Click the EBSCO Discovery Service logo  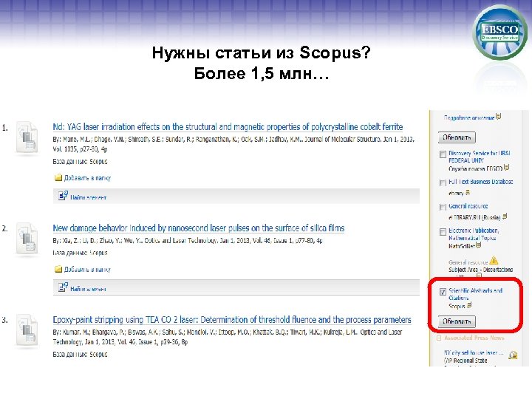pos(499,33)
